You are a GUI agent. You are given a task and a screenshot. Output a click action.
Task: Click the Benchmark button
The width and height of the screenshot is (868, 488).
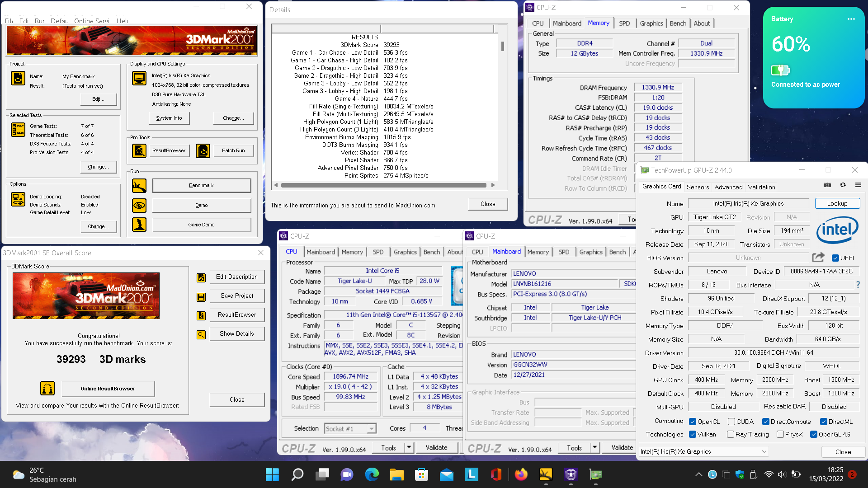tap(201, 185)
